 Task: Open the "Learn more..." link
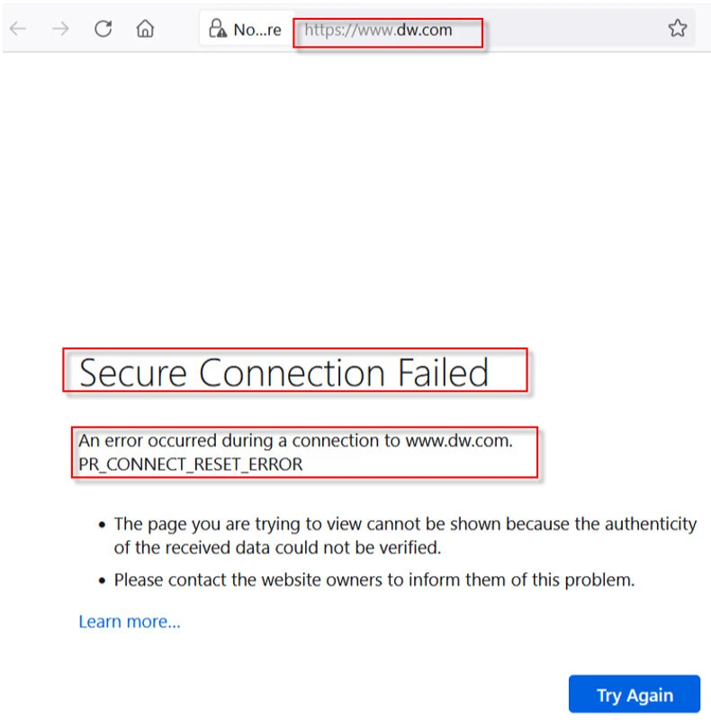pyautogui.click(x=130, y=622)
